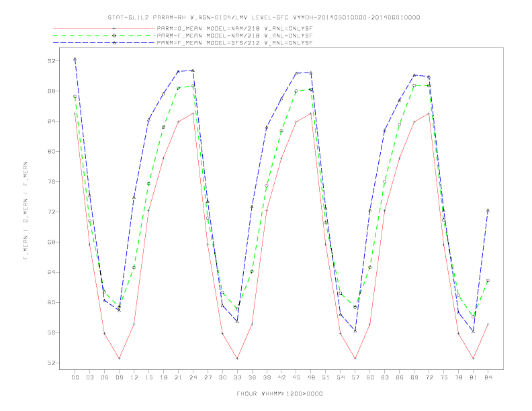Click the x-axis title FHOUR VHHMM: 1200>0000
532x411 pixels.
[279, 394]
